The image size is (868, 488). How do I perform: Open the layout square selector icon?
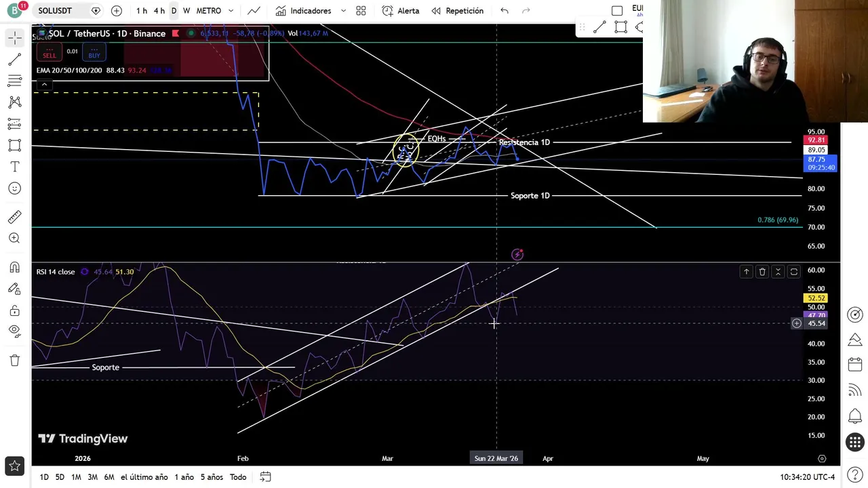tap(617, 11)
